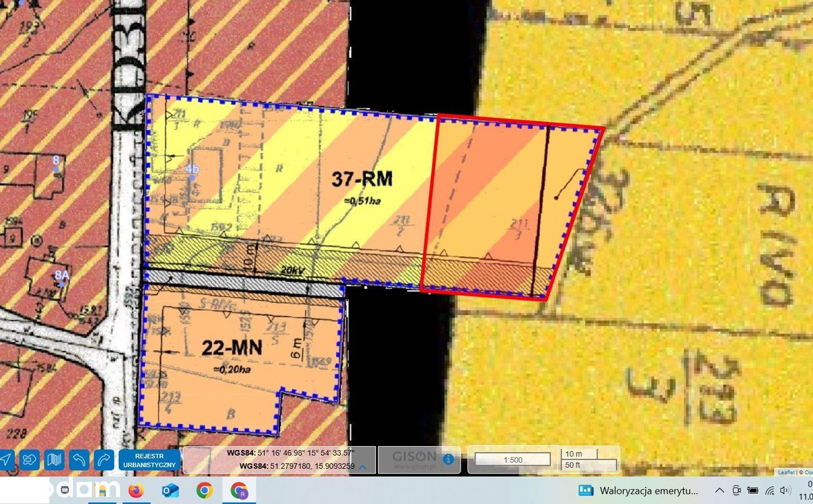Open the GISON info icon
This screenshot has height=504, width=813.
448,459
